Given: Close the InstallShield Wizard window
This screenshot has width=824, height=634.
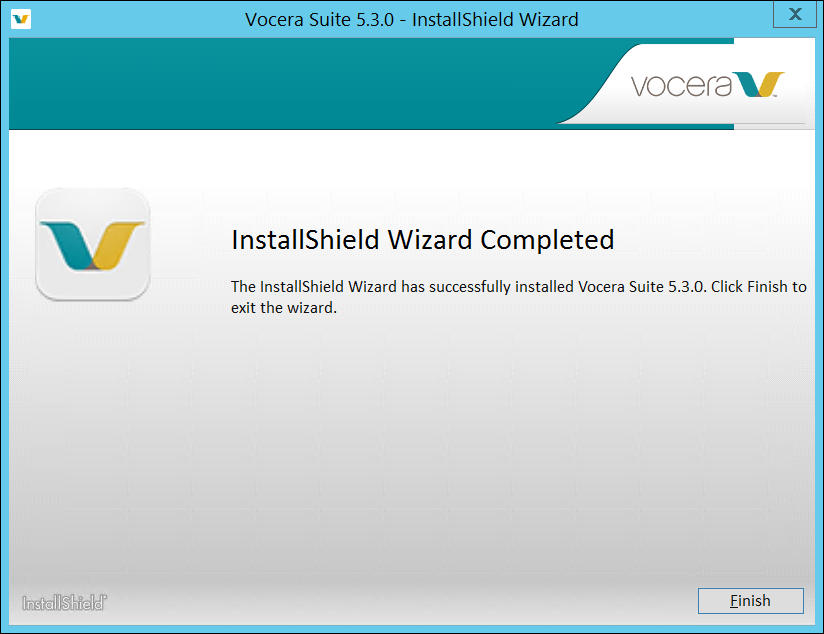Looking at the screenshot, I should click(x=794, y=14).
